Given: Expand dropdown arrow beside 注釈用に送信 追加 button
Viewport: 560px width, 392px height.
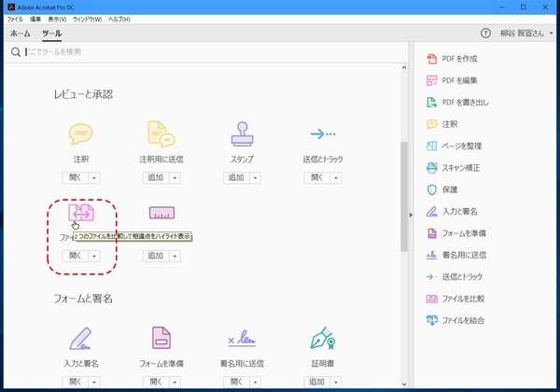Looking at the screenshot, I should pyautogui.click(x=175, y=177).
